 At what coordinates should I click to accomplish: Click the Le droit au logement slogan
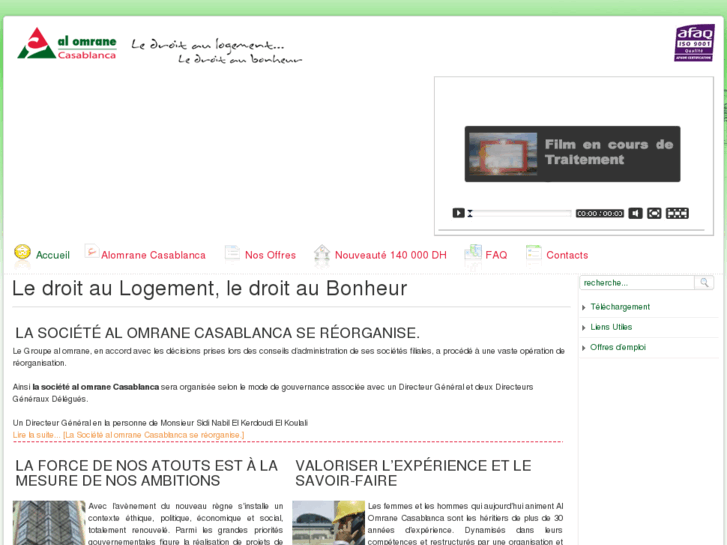pos(217,51)
